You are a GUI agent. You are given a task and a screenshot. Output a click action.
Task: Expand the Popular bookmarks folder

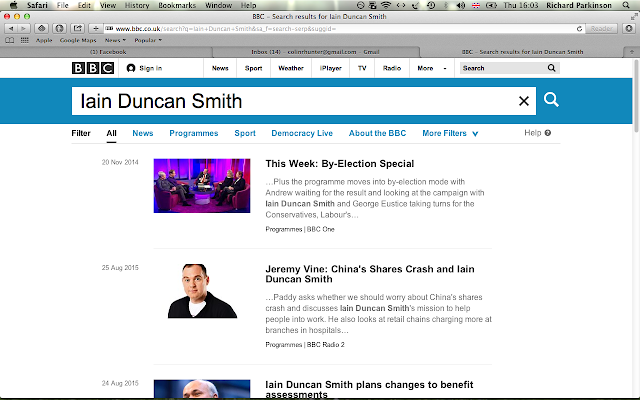(148, 40)
